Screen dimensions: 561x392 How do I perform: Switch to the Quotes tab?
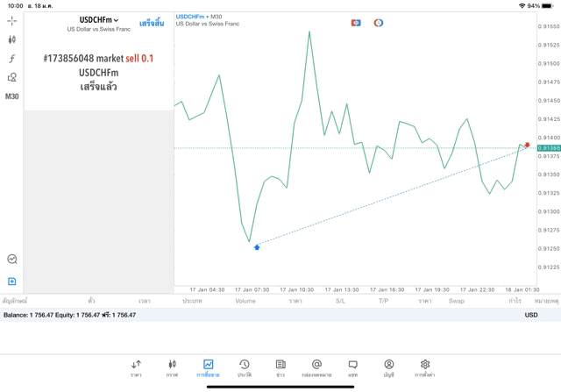(136, 367)
